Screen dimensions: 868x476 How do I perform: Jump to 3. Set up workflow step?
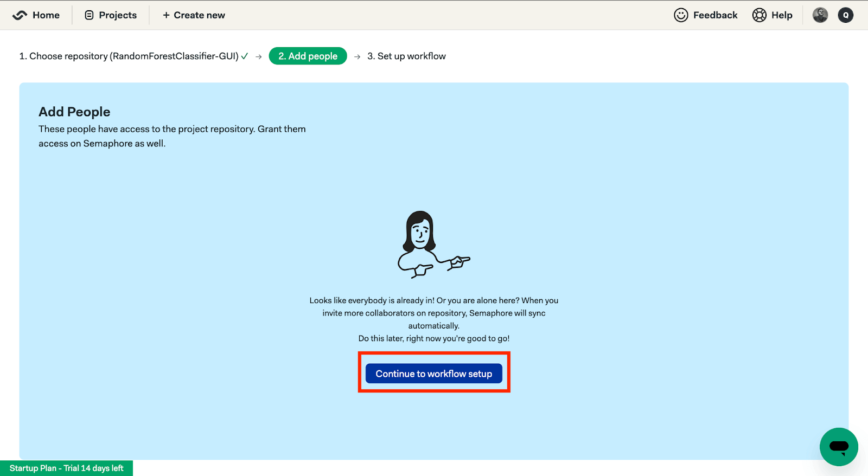tap(406, 56)
